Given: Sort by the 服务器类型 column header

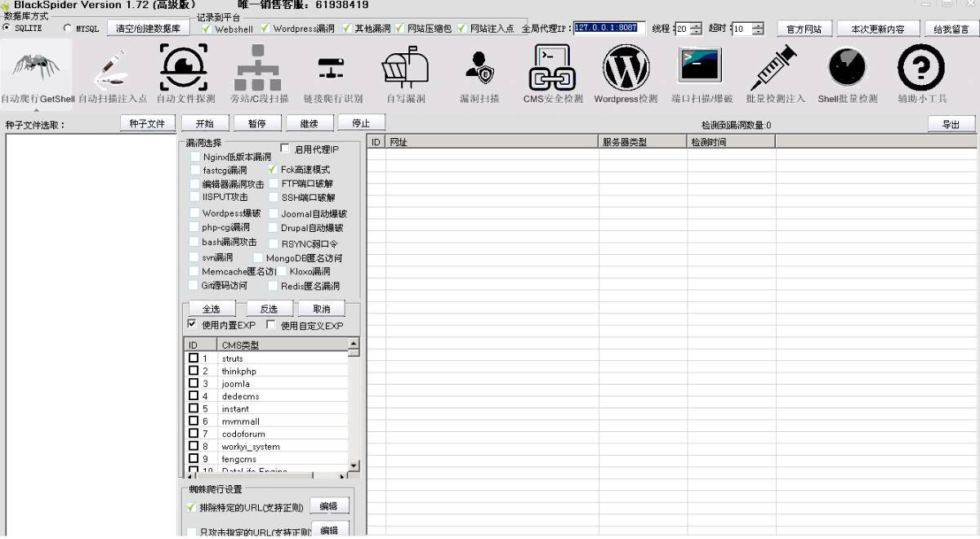Looking at the screenshot, I should [x=643, y=142].
